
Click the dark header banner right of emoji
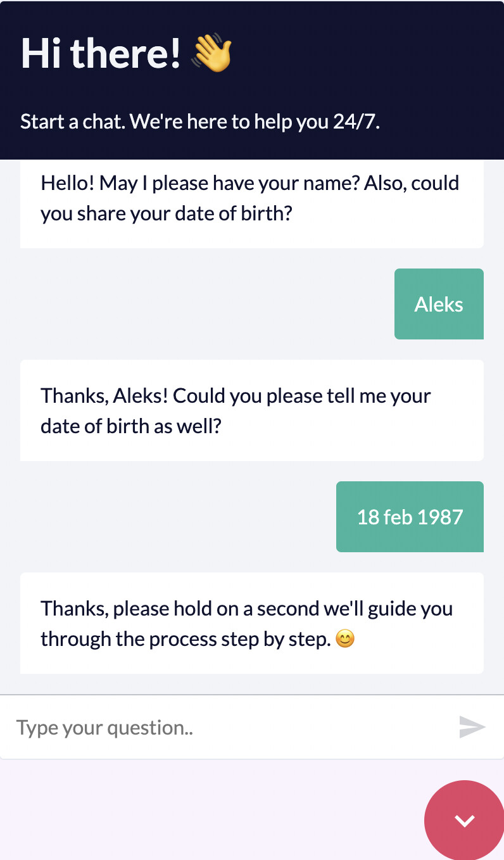pyautogui.click(x=367, y=53)
